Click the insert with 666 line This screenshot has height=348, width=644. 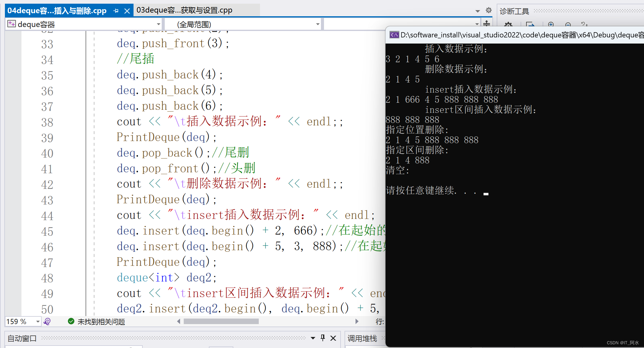[x=220, y=231]
